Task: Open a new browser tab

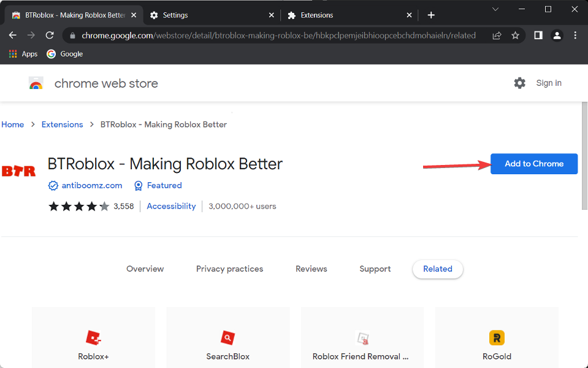Action: (431, 15)
